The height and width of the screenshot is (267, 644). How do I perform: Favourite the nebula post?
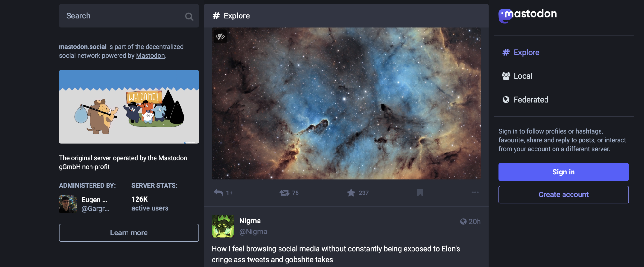[351, 193]
